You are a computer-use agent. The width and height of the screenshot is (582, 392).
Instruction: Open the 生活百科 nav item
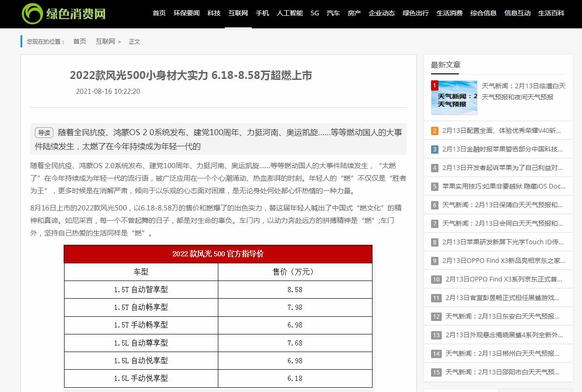[x=551, y=13]
